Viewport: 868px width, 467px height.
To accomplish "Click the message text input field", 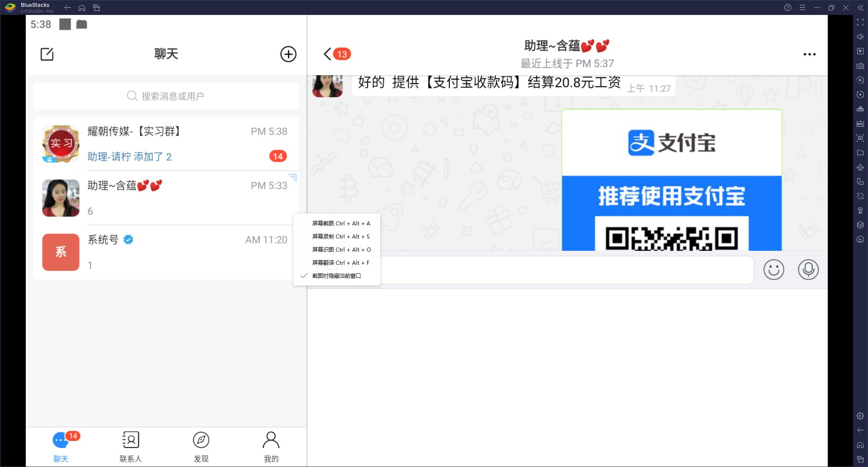I will [x=567, y=270].
